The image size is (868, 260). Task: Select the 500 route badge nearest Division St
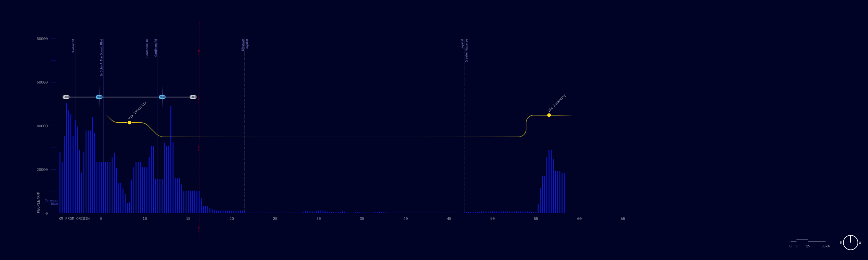click(x=66, y=97)
